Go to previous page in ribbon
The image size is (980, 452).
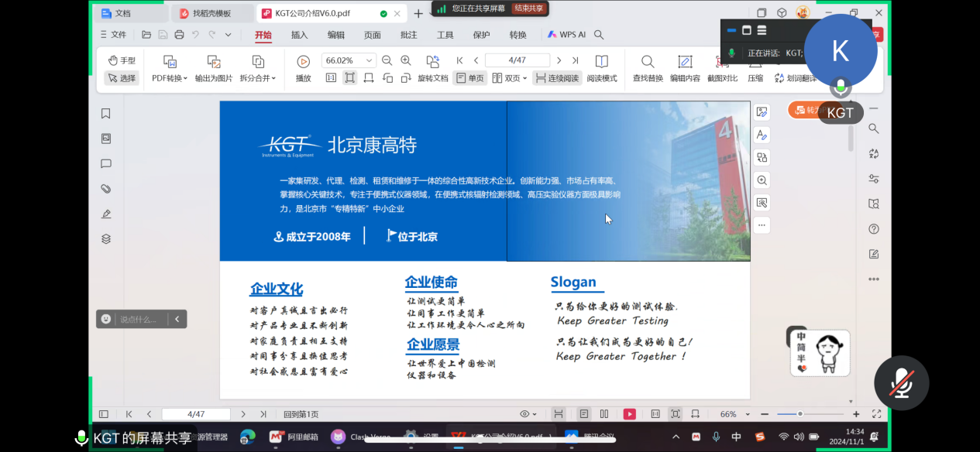476,60
